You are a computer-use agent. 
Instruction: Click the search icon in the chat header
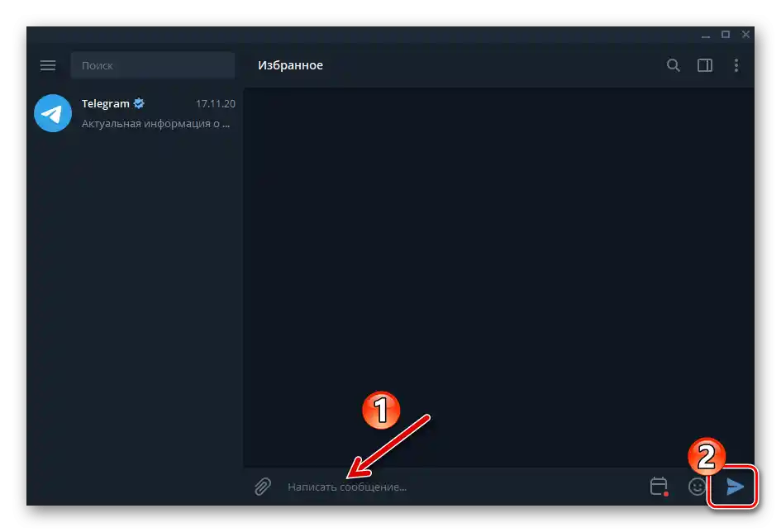click(x=673, y=65)
